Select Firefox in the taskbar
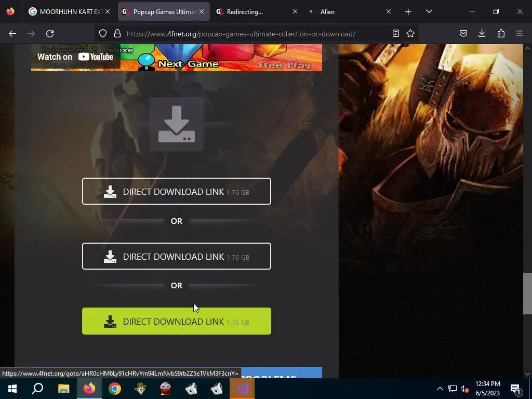This screenshot has width=532, height=399. (89, 389)
